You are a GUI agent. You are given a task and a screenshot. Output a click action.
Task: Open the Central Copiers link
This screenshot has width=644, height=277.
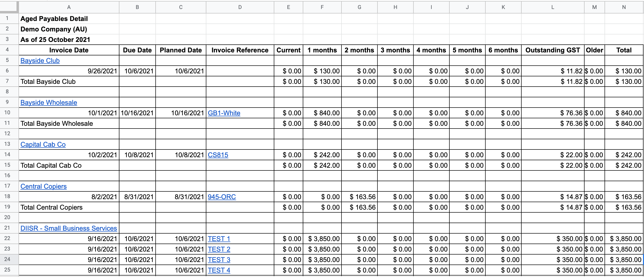43,187
